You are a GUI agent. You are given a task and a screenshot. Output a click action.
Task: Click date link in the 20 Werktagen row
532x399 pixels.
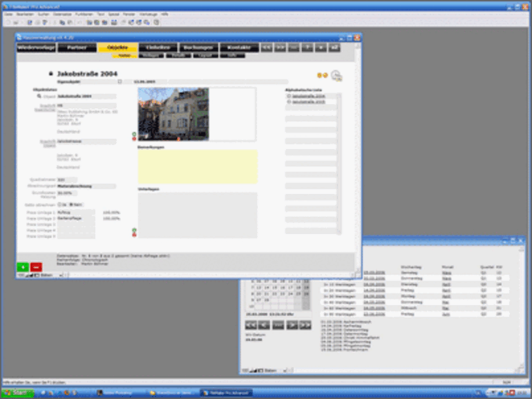374,291
